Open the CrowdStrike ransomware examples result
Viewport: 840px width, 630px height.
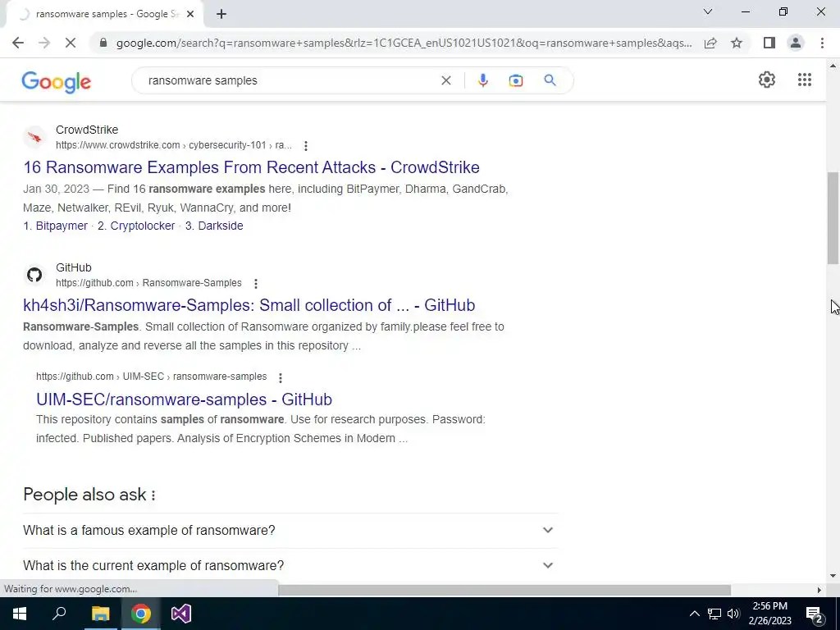tap(251, 167)
